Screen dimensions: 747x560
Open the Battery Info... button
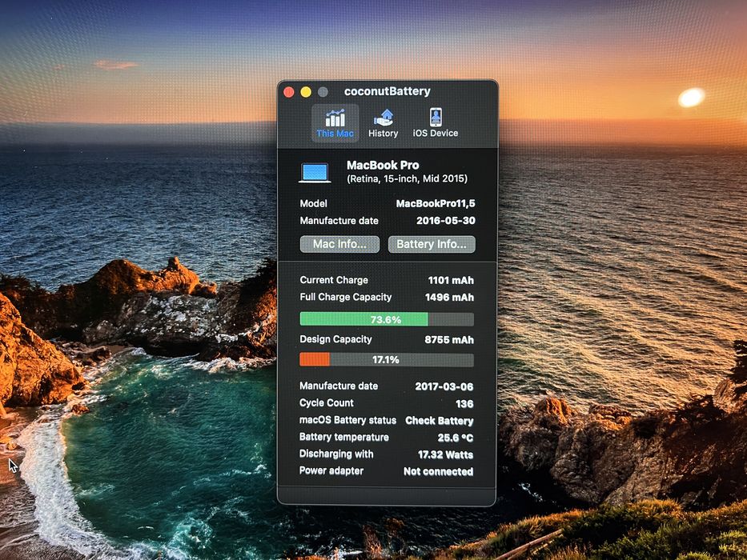(x=432, y=244)
